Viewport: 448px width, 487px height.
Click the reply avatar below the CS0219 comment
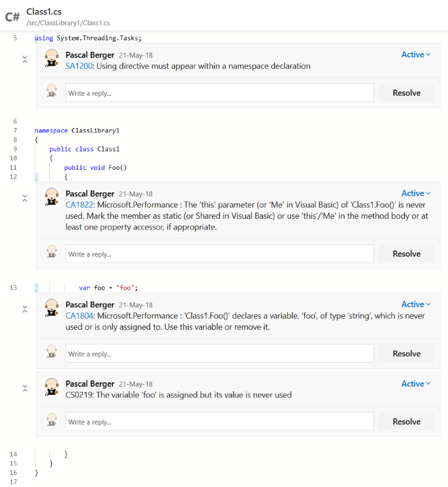[52, 421]
